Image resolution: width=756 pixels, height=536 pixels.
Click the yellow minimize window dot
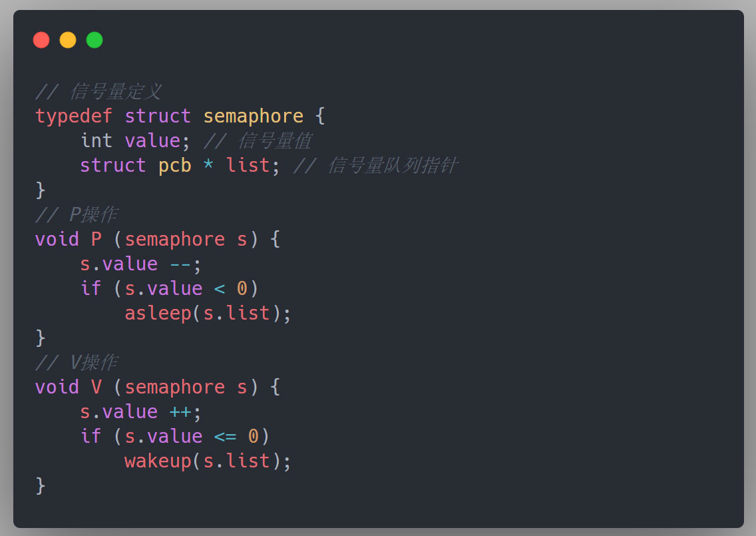click(68, 40)
